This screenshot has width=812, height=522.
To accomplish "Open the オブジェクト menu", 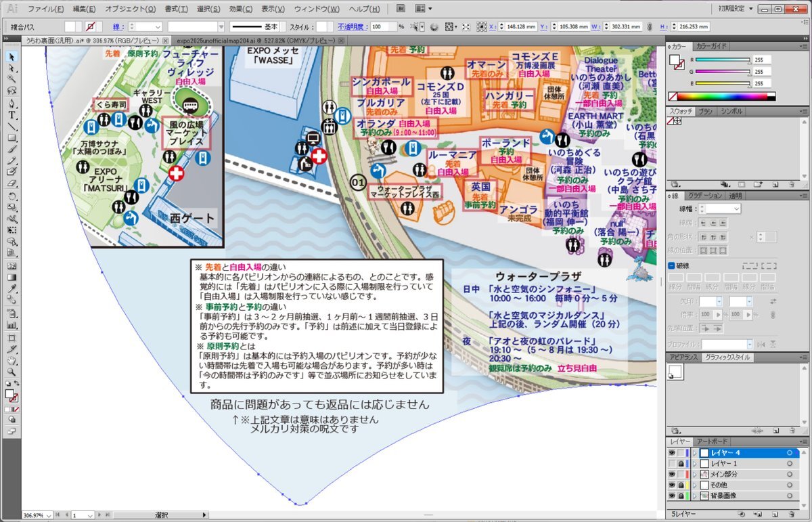I will pos(131,9).
